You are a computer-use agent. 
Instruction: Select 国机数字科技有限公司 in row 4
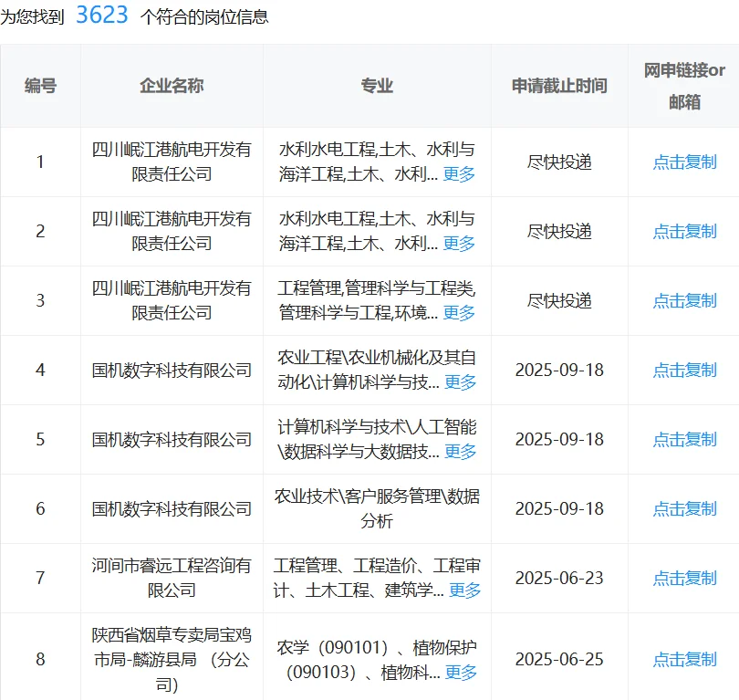tap(172, 370)
